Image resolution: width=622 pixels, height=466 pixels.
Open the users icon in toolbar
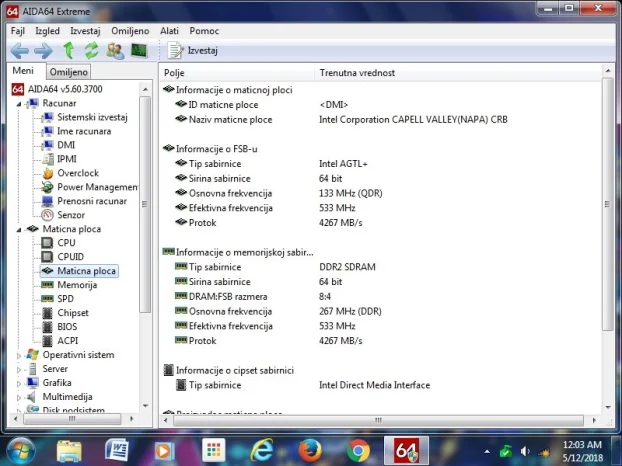click(115, 51)
